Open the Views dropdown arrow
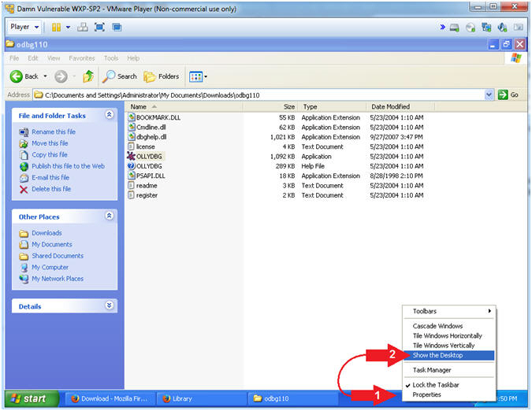The width and height of the screenshot is (532, 411). pos(206,77)
